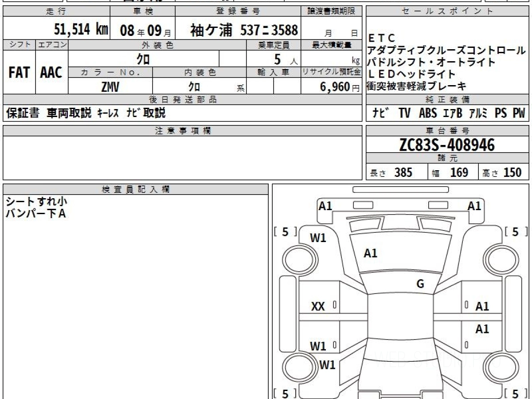Click the XX mark on the car diagram
532x399 pixels.
[318, 306]
